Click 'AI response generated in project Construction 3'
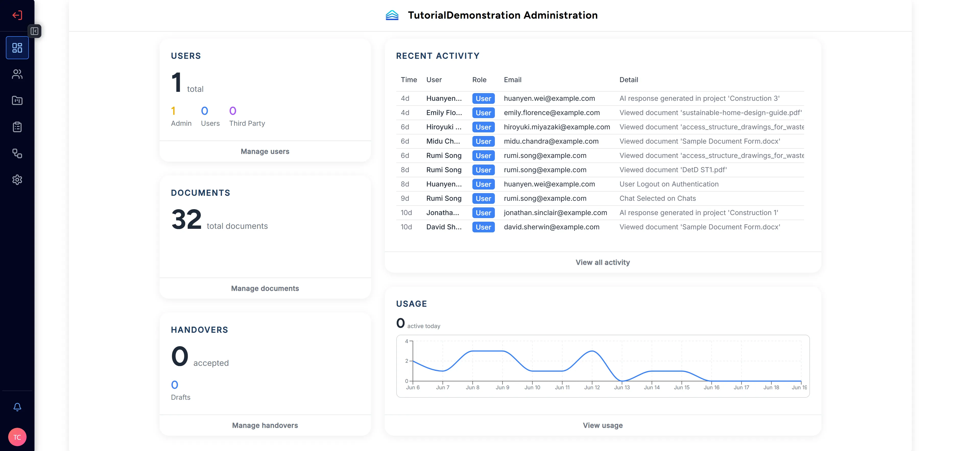 699,98
